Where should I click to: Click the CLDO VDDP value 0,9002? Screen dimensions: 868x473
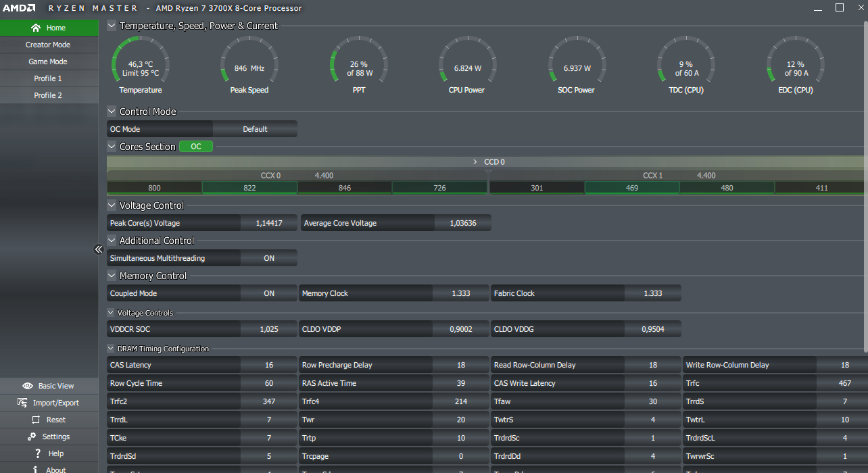click(461, 329)
